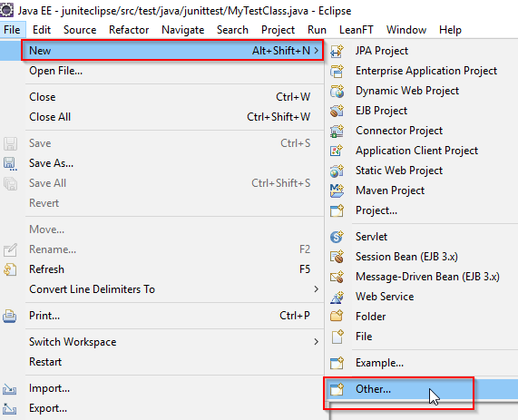Expand the New submenu arrow
This screenshot has width=518, height=420.
(x=316, y=51)
